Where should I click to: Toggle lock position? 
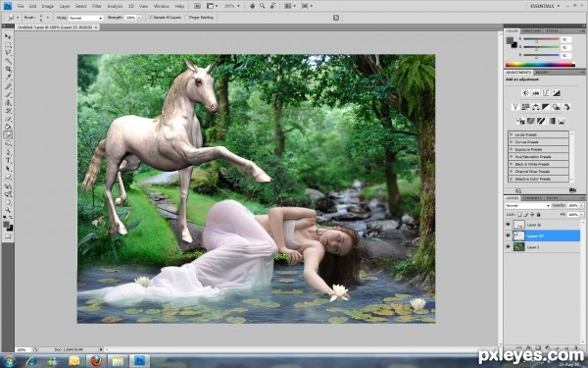(532, 215)
